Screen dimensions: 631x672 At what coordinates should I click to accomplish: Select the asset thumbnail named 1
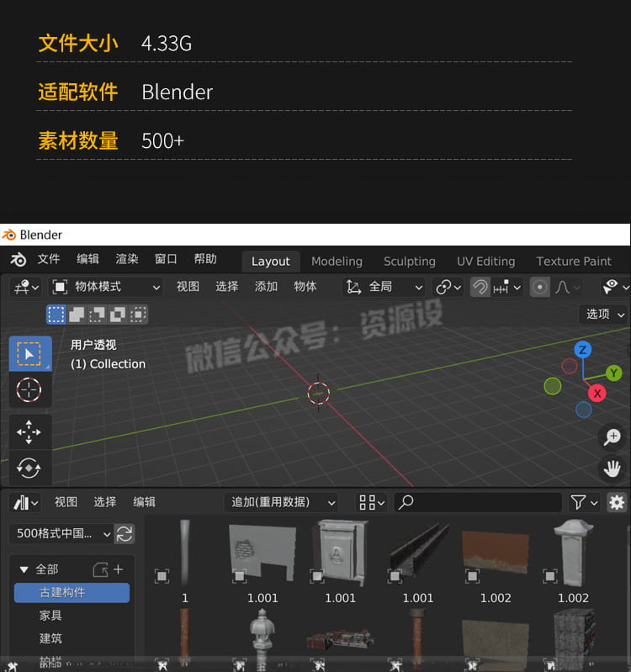point(185,553)
